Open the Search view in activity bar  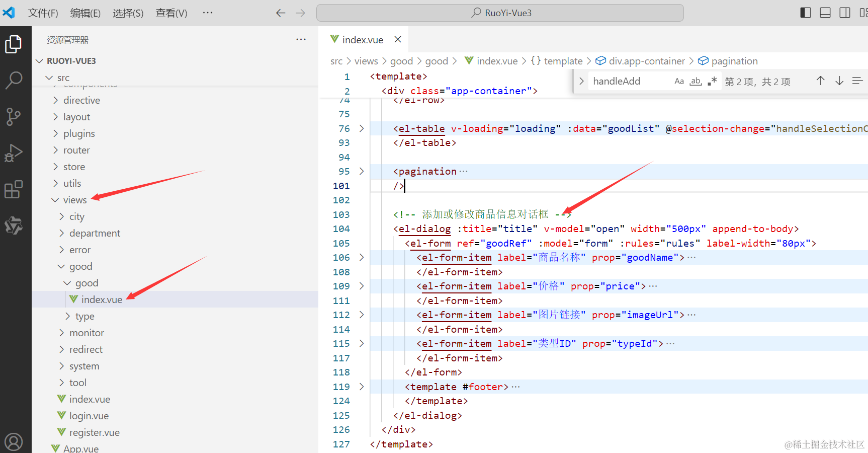click(14, 80)
